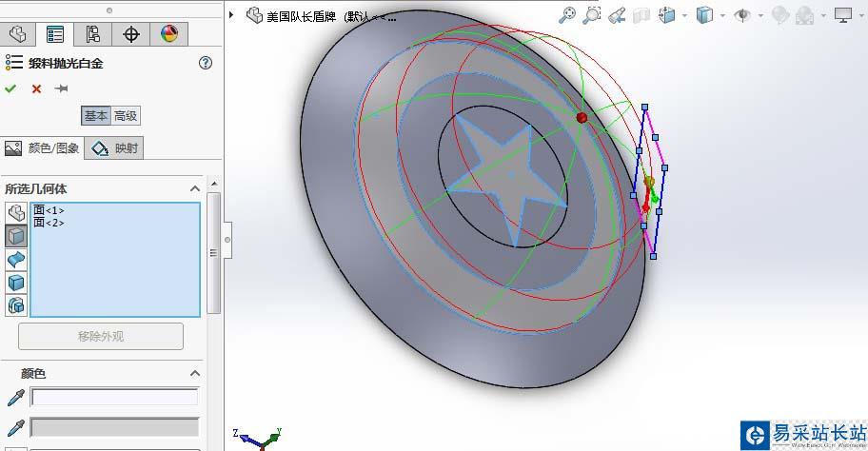Collapse the 颜色 section
The width and height of the screenshot is (868, 451).
tap(195, 373)
